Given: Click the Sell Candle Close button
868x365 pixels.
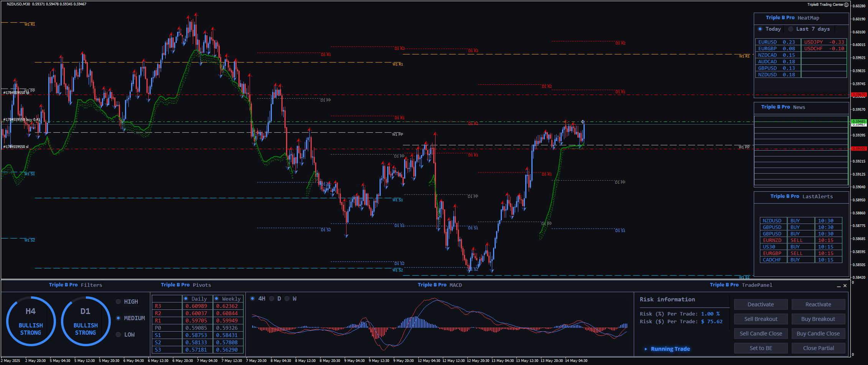Looking at the screenshot, I should click(761, 334).
